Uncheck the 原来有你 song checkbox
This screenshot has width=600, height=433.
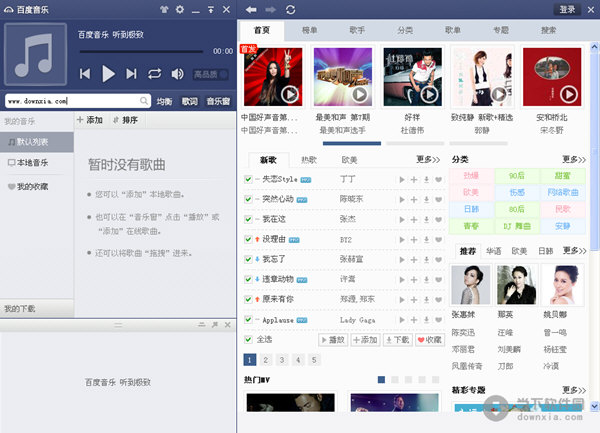(248, 300)
